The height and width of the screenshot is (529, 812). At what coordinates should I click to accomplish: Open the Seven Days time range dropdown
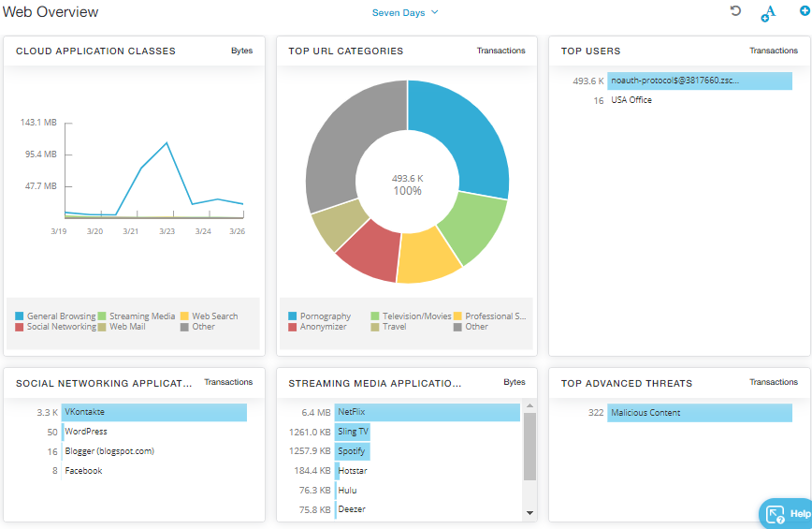pyautogui.click(x=405, y=12)
